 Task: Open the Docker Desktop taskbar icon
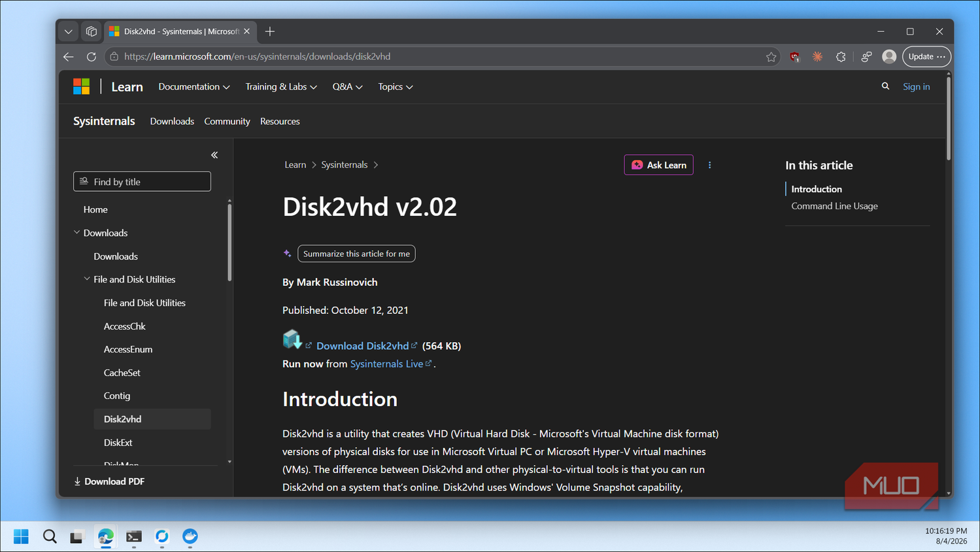(x=190, y=536)
